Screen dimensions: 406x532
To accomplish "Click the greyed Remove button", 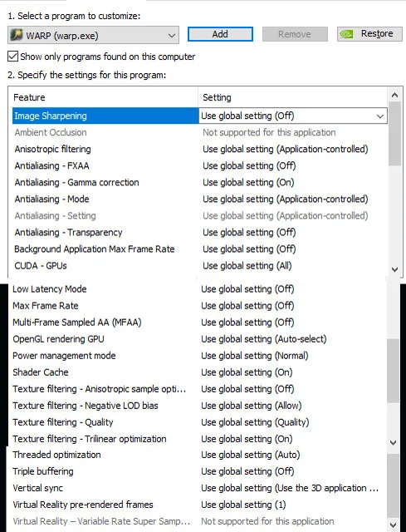I will pos(295,34).
